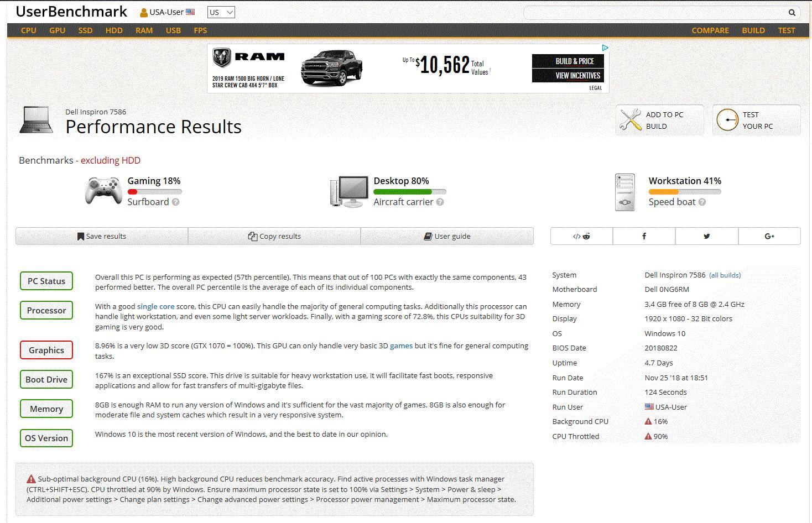Click the warning icon next to CPU Throttled

(x=648, y=436)
